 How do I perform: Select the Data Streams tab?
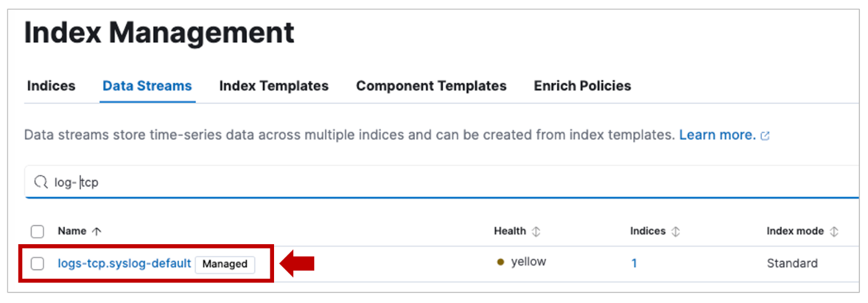pos(147,86)
